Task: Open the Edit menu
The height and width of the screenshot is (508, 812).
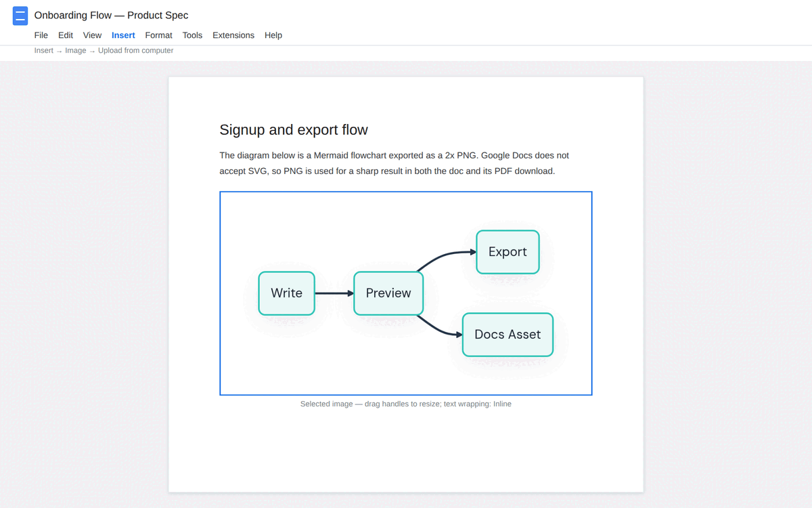Action: tap(66, 35)
